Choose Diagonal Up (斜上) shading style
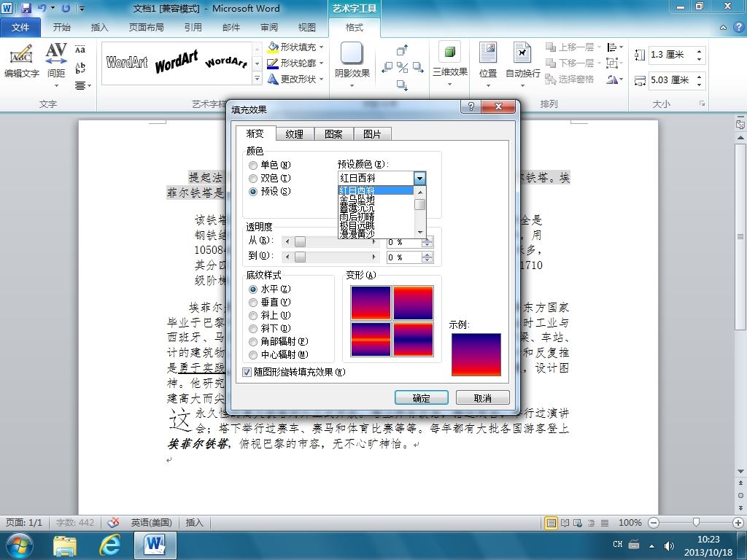The image size is (747, 560). 253,315
